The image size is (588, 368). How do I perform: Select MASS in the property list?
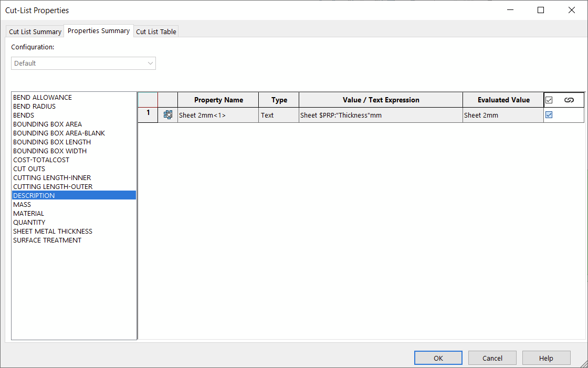[x=74, y=204]
